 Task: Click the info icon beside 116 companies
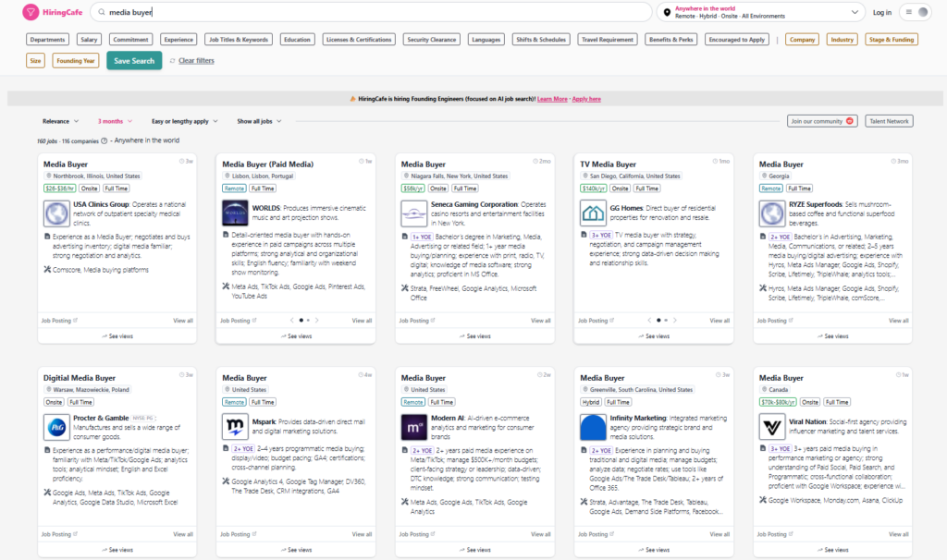pos(104,140)
